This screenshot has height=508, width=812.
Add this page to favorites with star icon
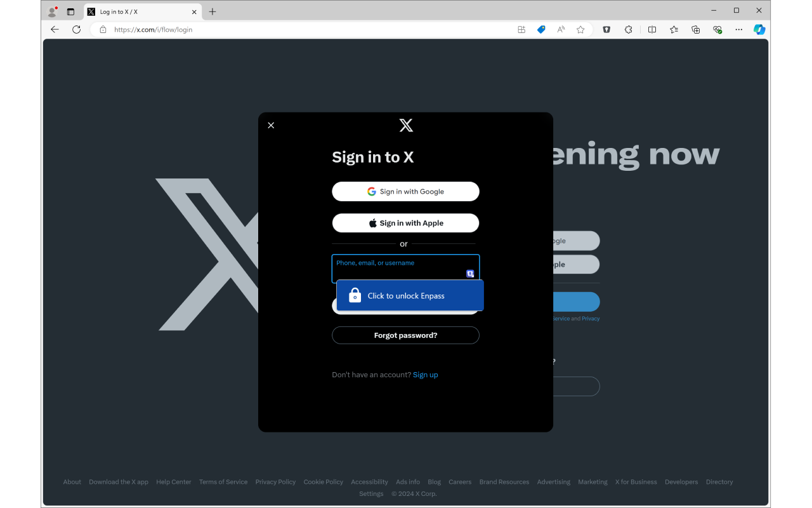pos(580,29)
